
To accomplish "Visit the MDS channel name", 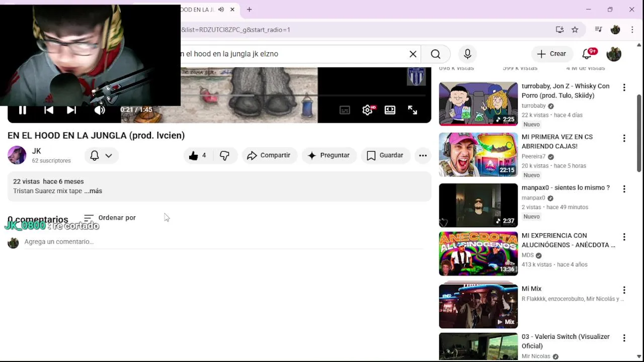I will tap(528, 255).
